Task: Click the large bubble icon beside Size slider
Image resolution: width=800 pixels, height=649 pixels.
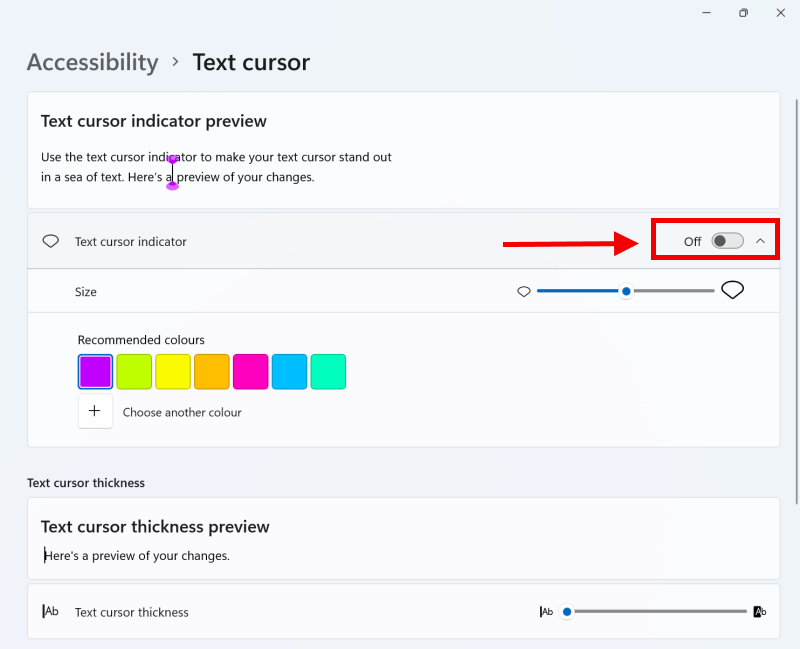Action: point(732,290)
